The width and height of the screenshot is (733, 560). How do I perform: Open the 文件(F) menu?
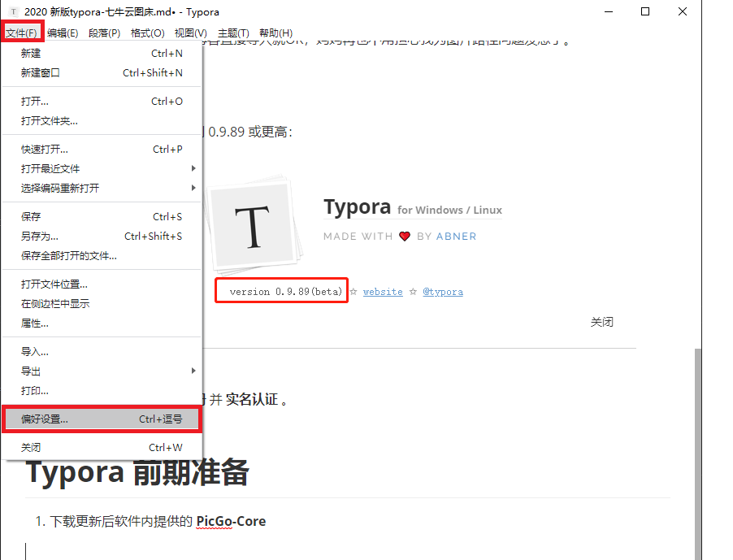(x=21, y=33)
